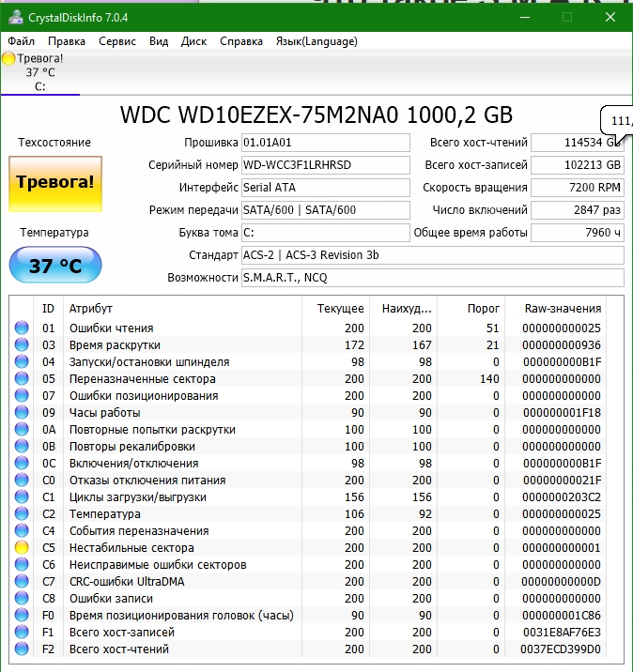Click the yellow Тревога! health status button

(x=55, y=184)
